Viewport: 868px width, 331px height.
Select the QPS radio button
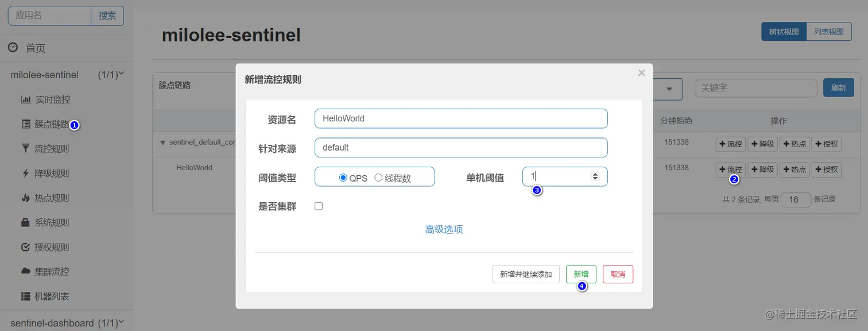[343, 178]
